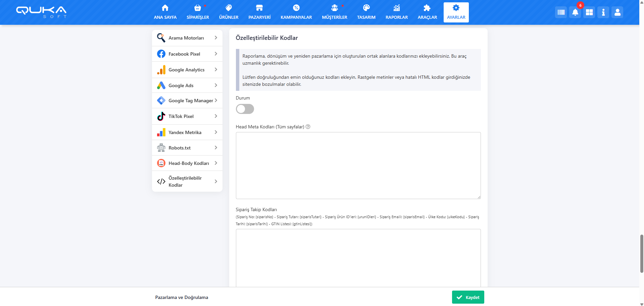644x306 pixels.
Task: Click the Quka Soft logo
Action: pyautogui.click(x=41, y=12)
